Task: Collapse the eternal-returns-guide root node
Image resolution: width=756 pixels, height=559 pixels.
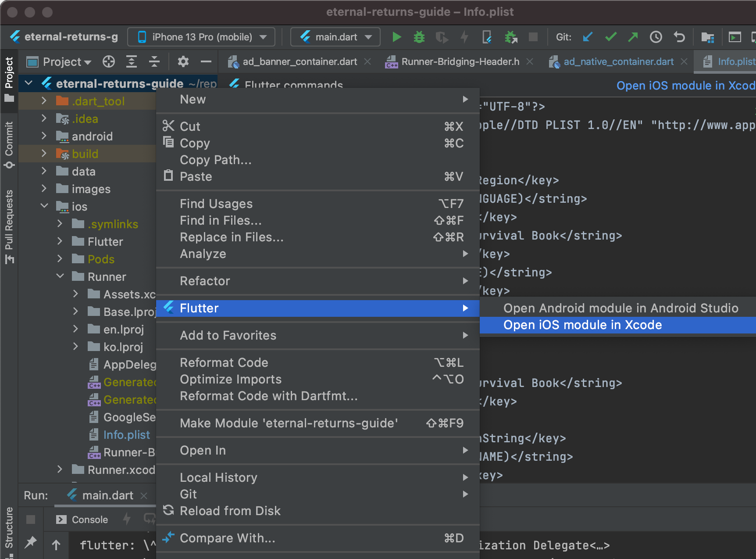Action: (x=29, y=83)
